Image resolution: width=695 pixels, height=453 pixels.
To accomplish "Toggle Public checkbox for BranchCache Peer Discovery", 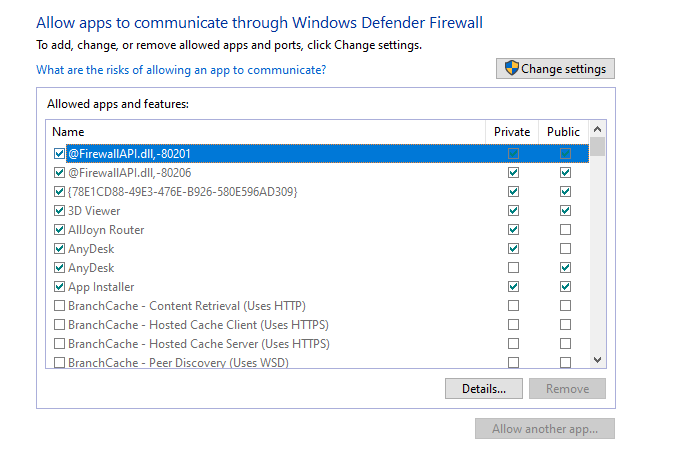I will click(566, 363).
